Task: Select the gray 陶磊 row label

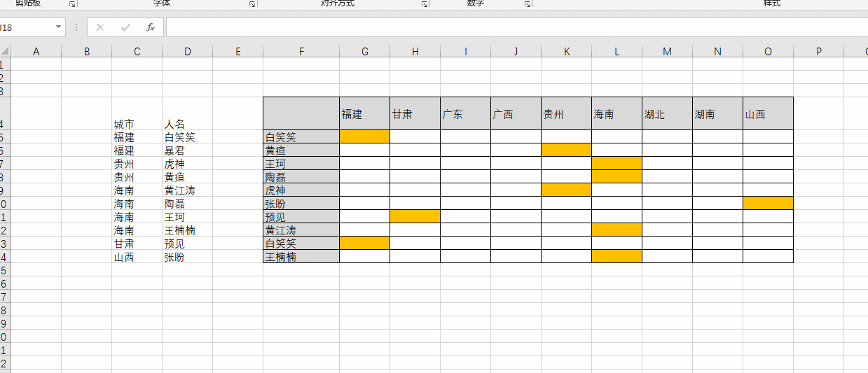Action: coord(301,177)
